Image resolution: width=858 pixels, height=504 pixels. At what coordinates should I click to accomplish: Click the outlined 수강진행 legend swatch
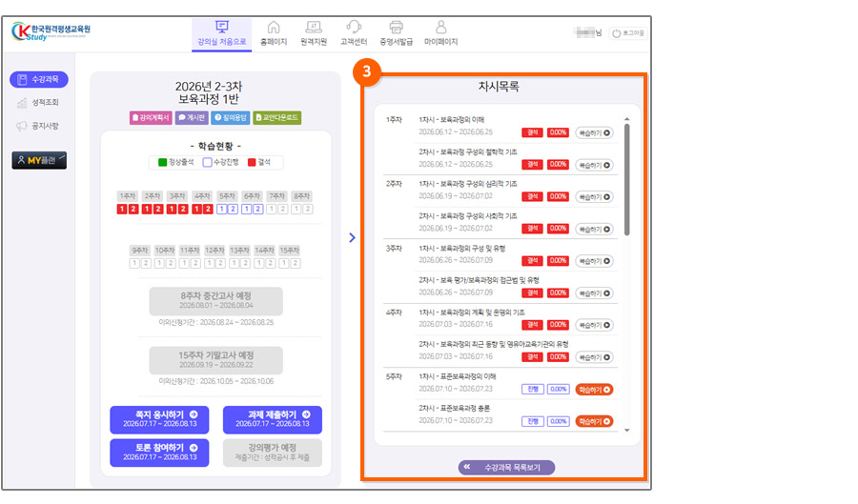pyautogui.click(x=207, y=162)
